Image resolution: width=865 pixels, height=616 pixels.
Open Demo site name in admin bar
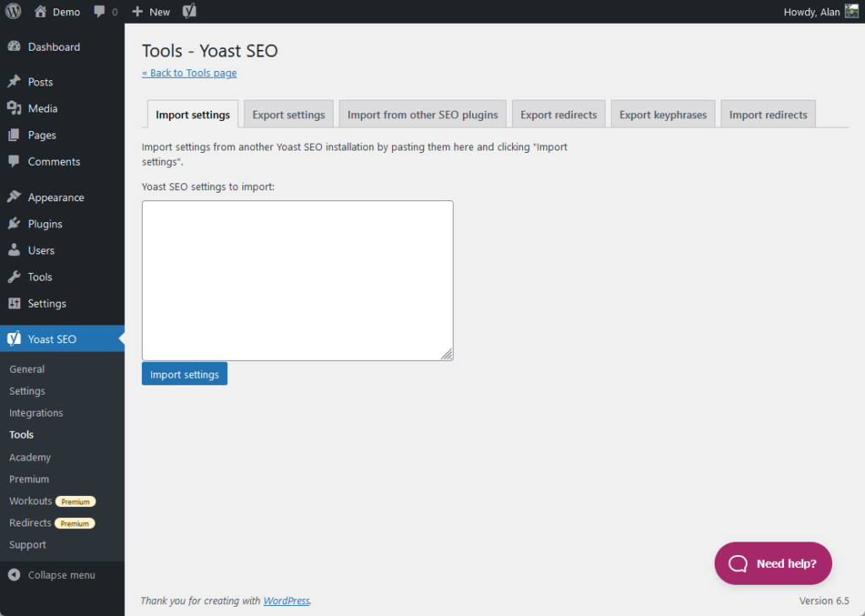tap(66, 12)
